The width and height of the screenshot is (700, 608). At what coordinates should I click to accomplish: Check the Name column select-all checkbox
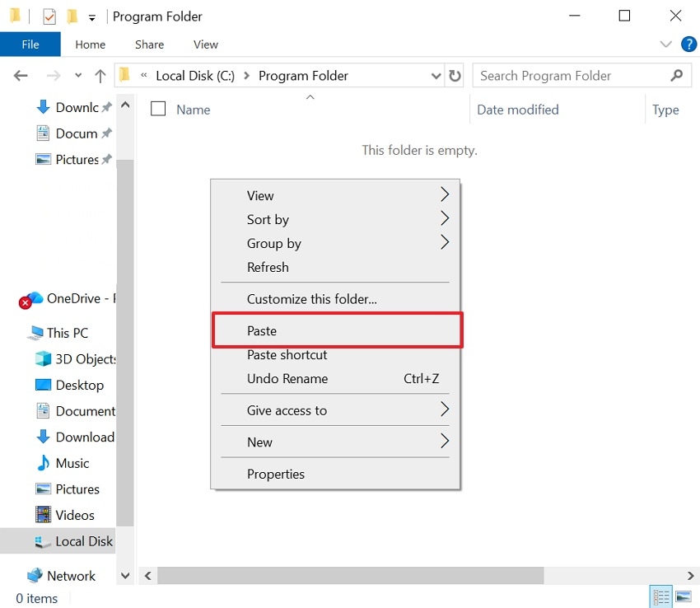pos(156,109)
